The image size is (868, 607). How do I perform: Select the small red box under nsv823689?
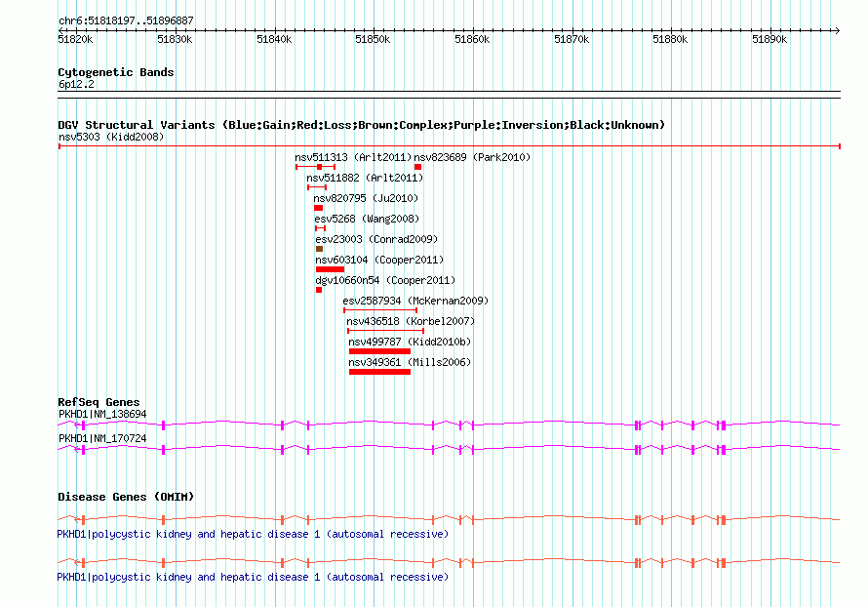tap(418, 167)
